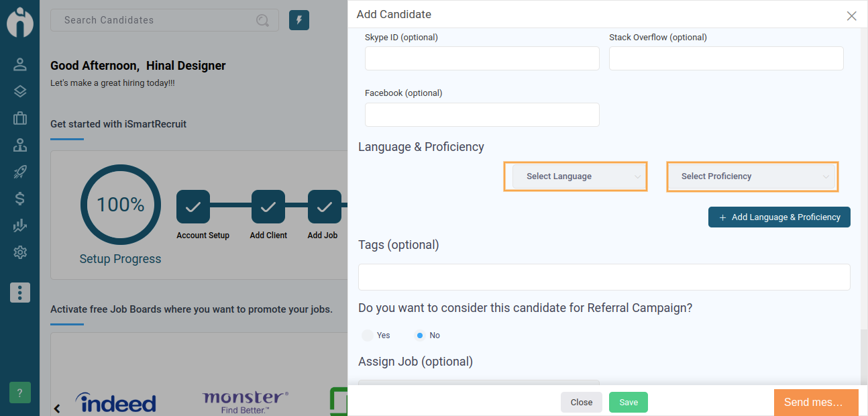Screen dimensions: 868x416
Task: Click the layers stack sidebar icon
Action: tap(19, 91)
